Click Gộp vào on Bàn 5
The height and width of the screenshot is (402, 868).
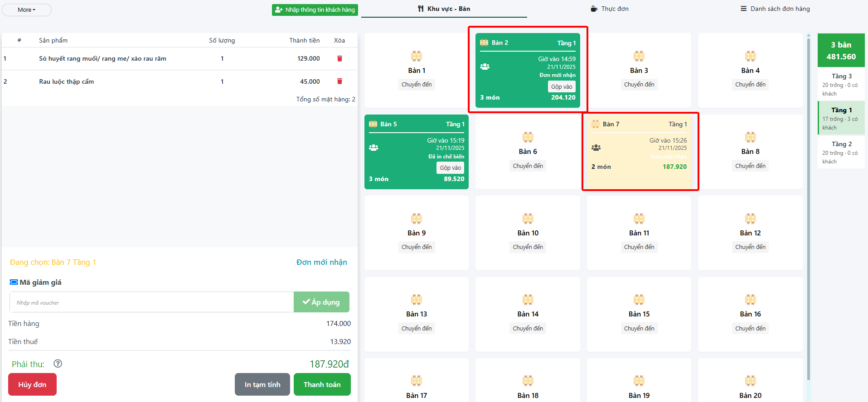[x=450, y=168]
